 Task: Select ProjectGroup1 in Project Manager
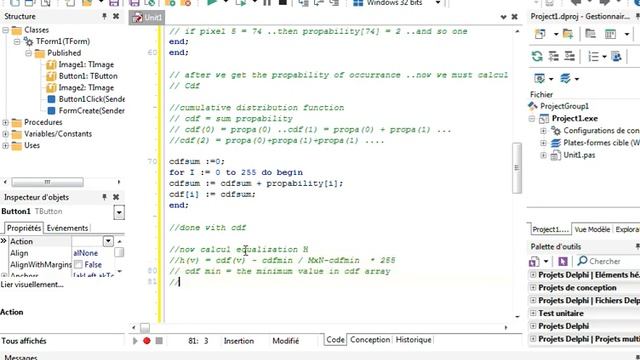(564, 106)
